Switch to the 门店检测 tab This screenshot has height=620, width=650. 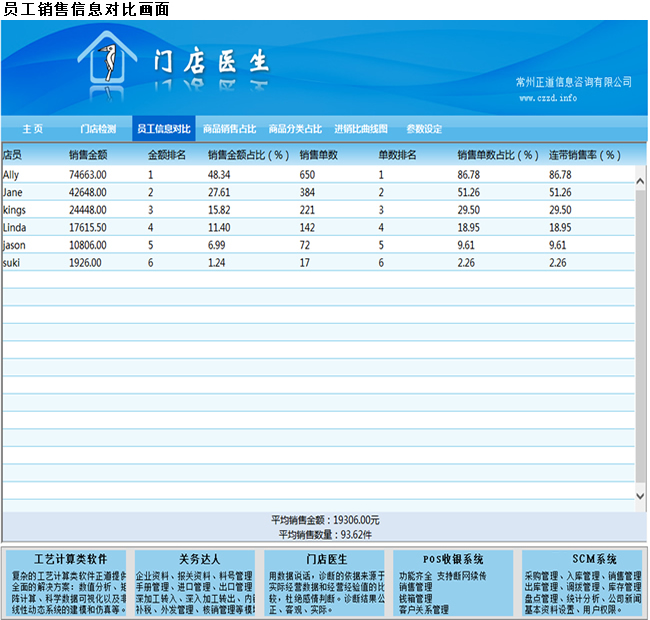(98, 129)
